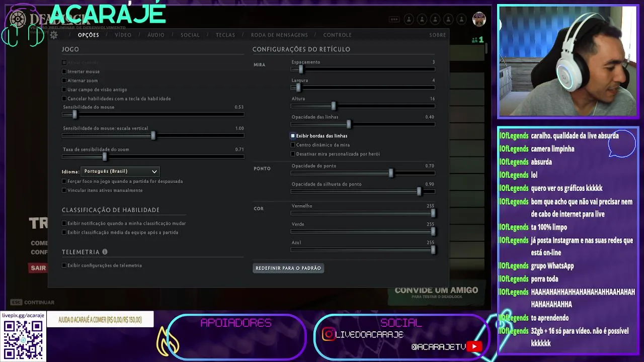Click the ESC key icon near Continuar

tap(16, 302)
